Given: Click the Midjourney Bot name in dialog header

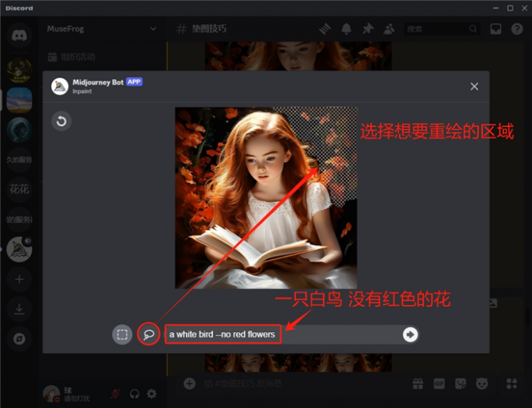Looking at the screenshot, I should 98,82.
